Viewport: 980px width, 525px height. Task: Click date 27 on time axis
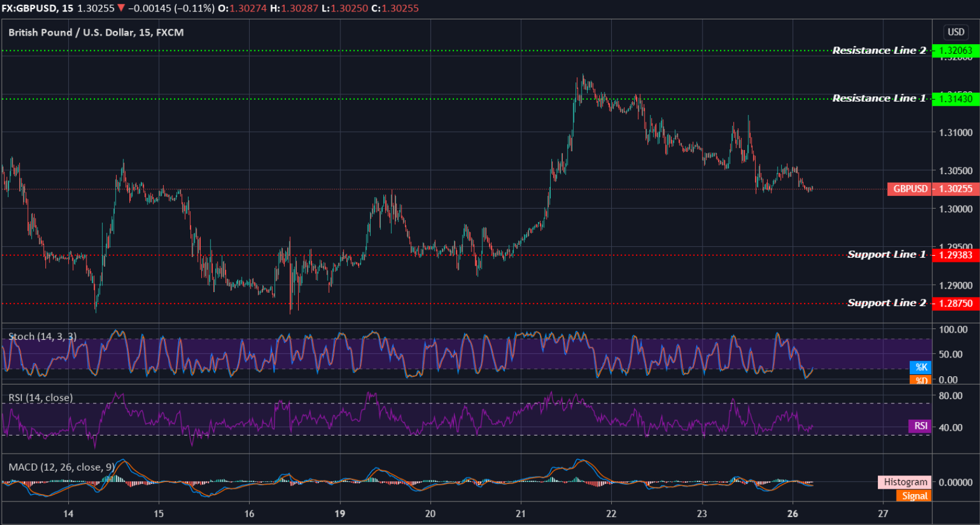pyautogui.click(x=883, y=514)
